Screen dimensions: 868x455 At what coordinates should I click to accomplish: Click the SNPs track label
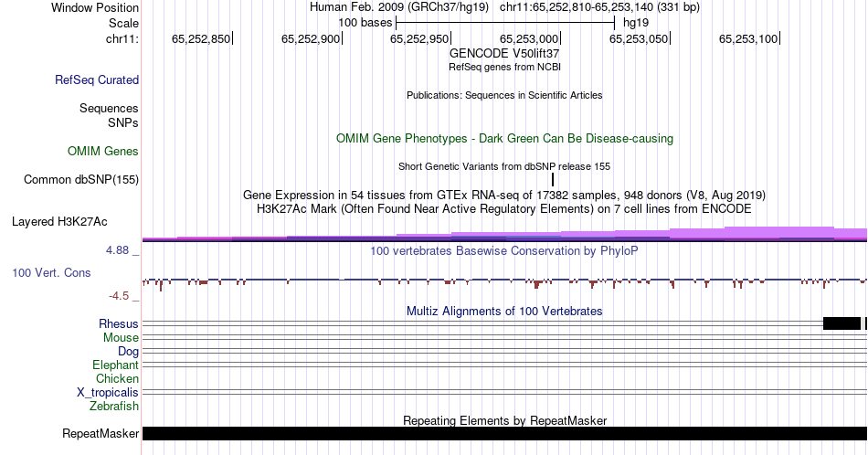coord(123,122)
